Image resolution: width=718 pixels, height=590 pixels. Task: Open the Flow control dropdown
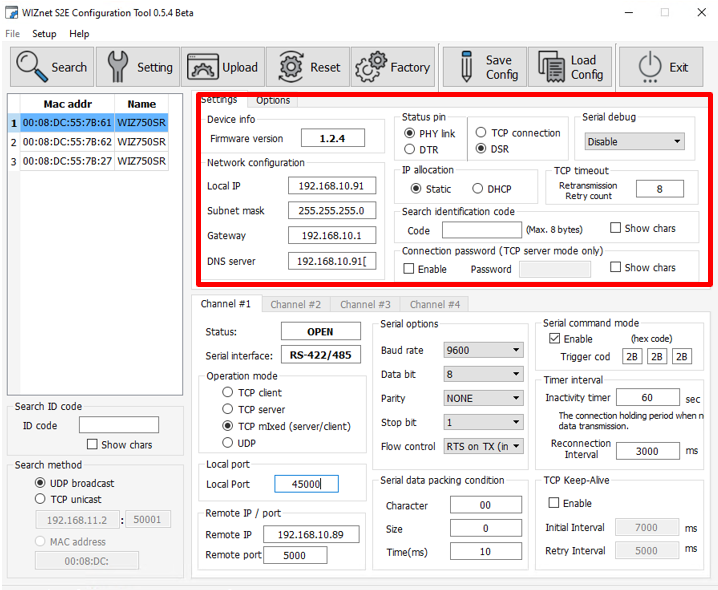coord(483,446)
